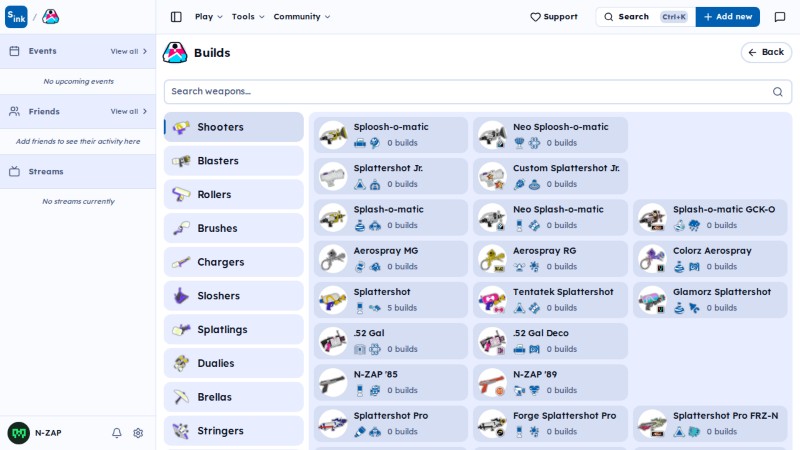Click the .52 Gal weapon icon
Image resolution: width=800 pixels, height=450 pixels.
click(x=333, y=341)
